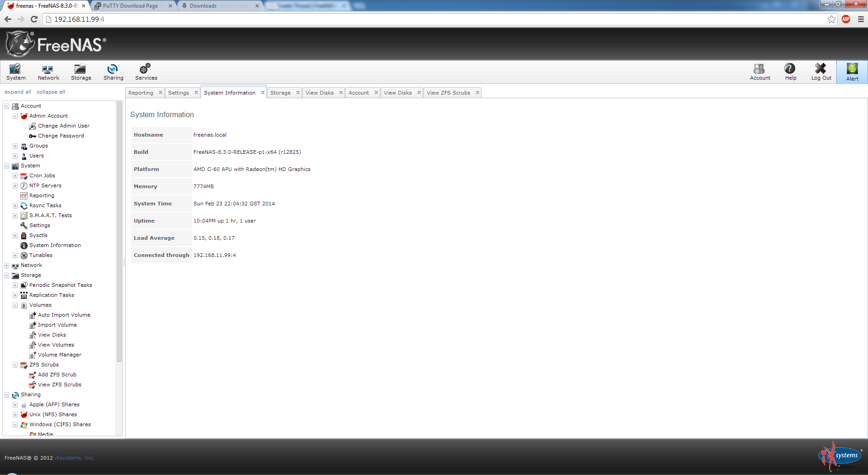Expand the NTP Servers node

15,186
